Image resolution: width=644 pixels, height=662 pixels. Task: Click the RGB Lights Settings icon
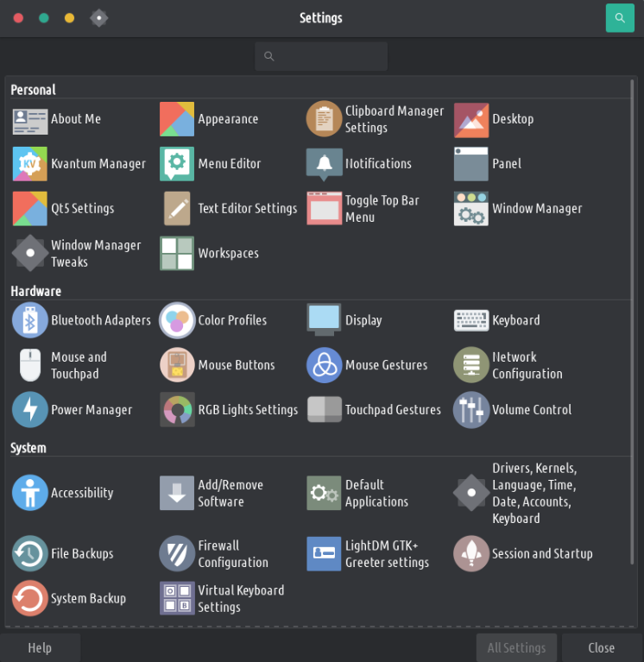177,410
